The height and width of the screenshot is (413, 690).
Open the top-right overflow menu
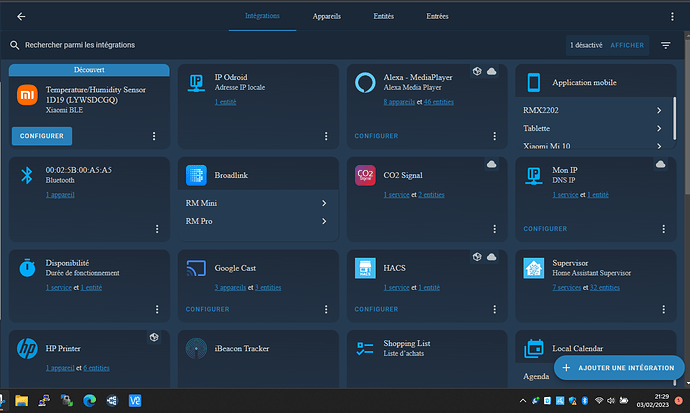672,16
